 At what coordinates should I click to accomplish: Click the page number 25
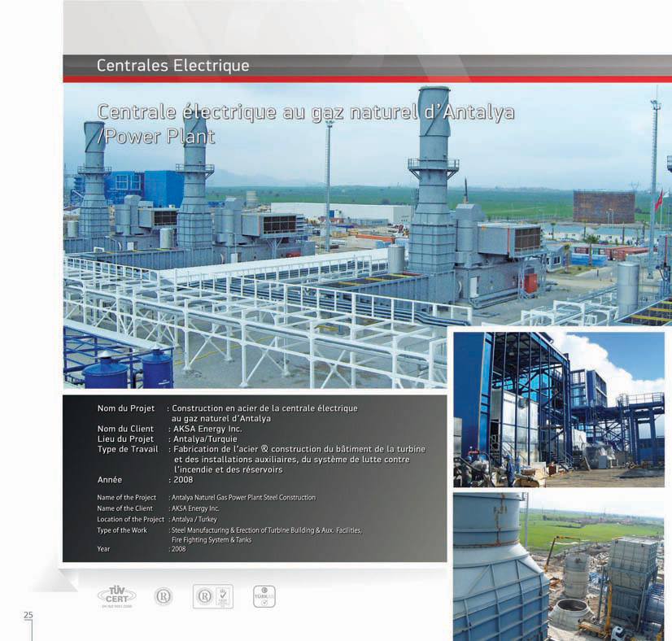coord(28,615)
